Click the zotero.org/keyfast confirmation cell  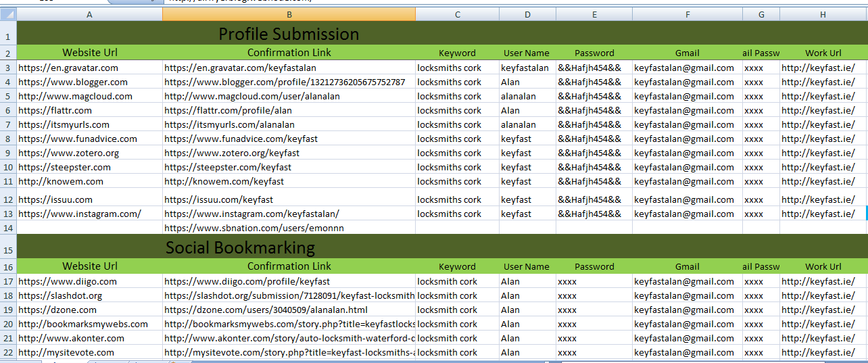[x=289, y=153]
